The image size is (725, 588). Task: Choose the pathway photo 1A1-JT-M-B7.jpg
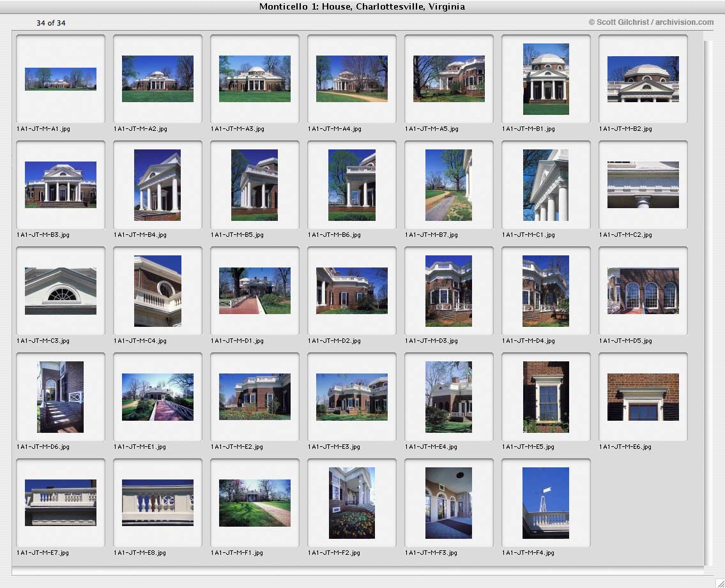449,185
